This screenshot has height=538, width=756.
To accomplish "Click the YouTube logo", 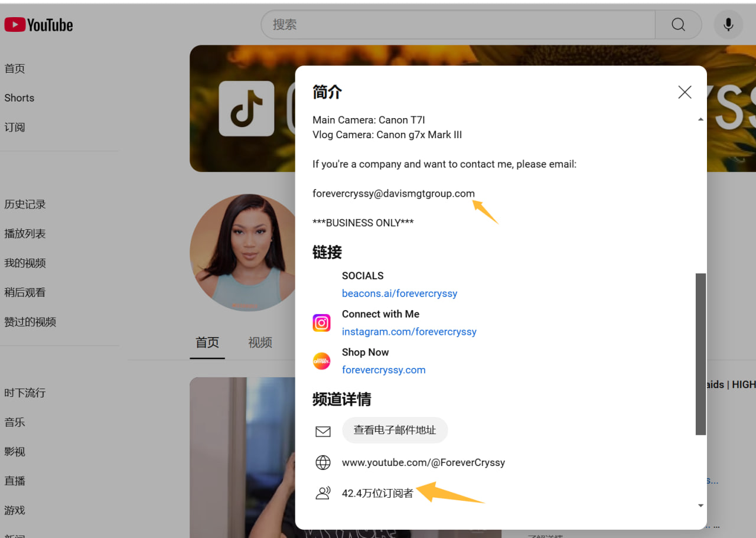I will click(38, 25).
